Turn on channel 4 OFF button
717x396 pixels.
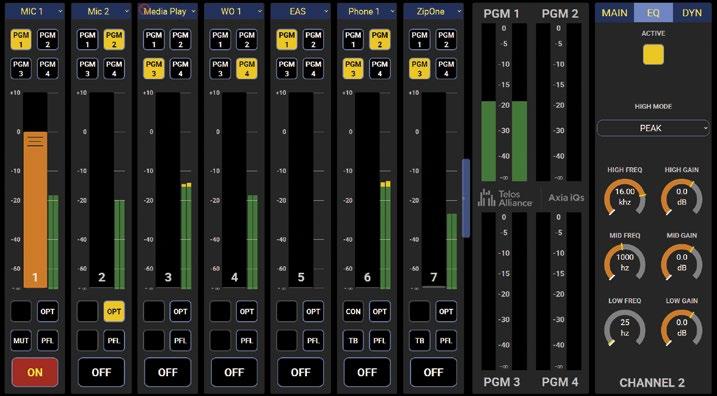[234, 372]
